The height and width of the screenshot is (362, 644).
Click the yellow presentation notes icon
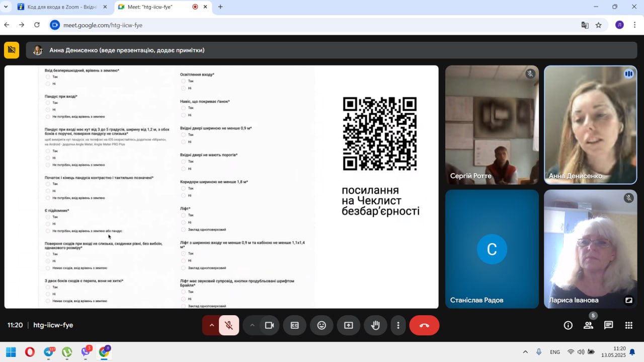[x=12, y=50]
